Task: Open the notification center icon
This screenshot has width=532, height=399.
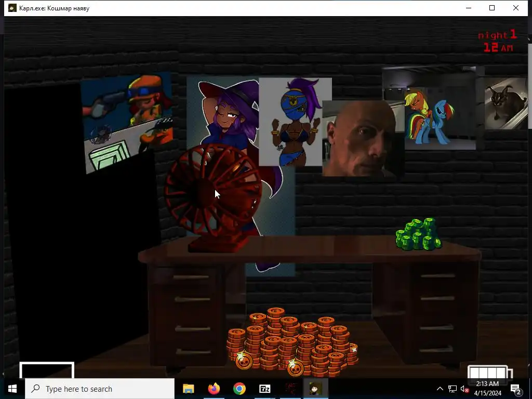Action: click(516, 389)
